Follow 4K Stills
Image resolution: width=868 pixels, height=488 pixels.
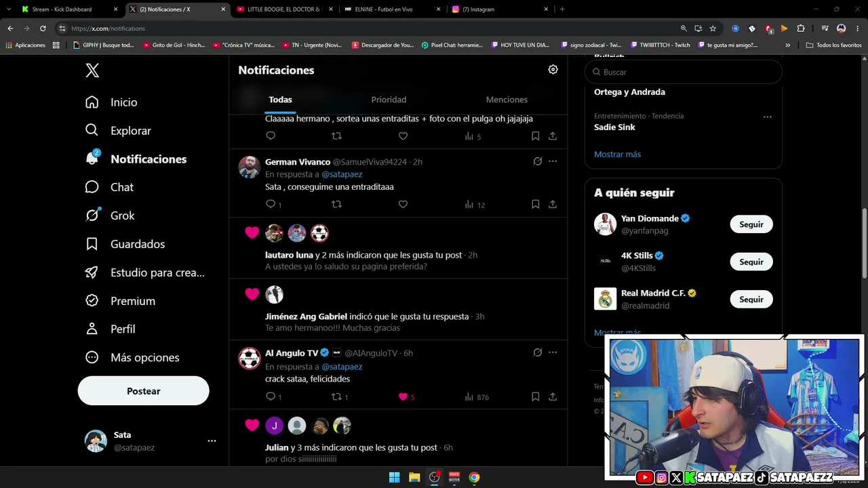751,262
